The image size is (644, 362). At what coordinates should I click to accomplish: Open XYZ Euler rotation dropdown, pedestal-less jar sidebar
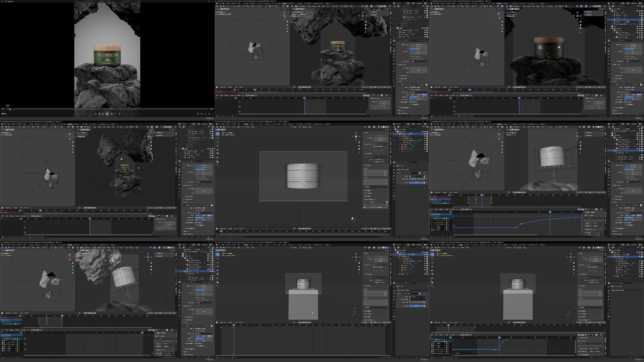[376, 187]
